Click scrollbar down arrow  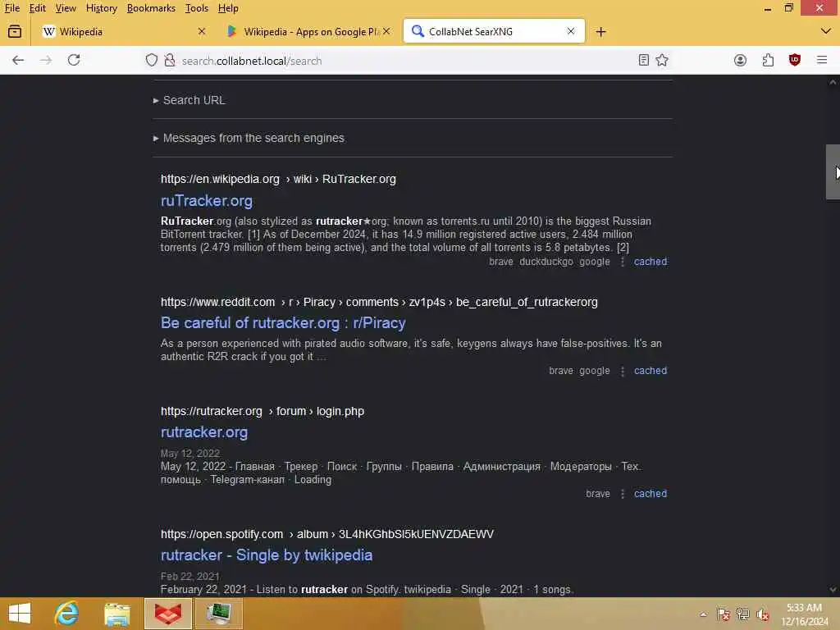[x=833, y=589]
